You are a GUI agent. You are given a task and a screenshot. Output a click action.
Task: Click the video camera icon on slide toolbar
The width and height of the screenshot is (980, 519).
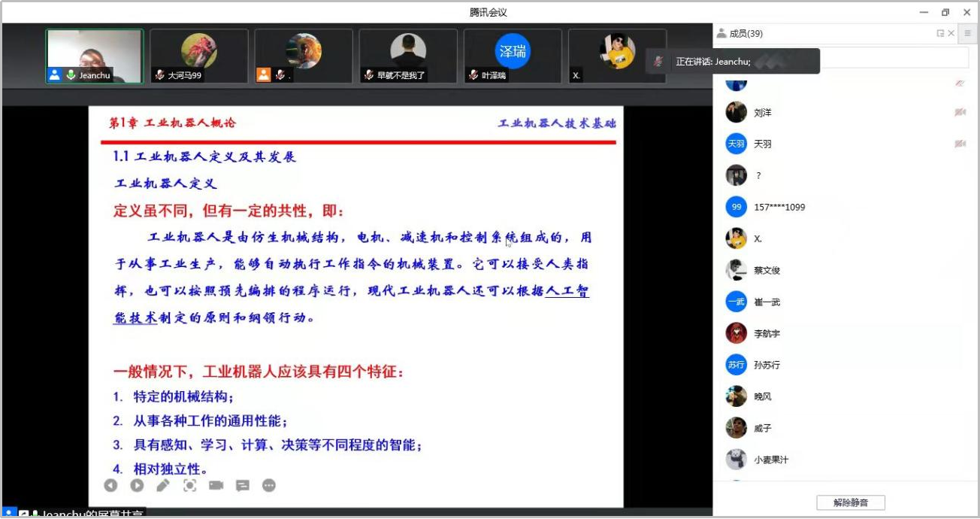216,486
